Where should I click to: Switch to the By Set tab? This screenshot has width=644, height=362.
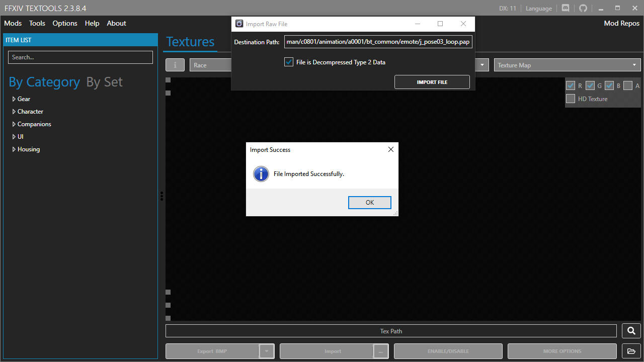(104, 82)
